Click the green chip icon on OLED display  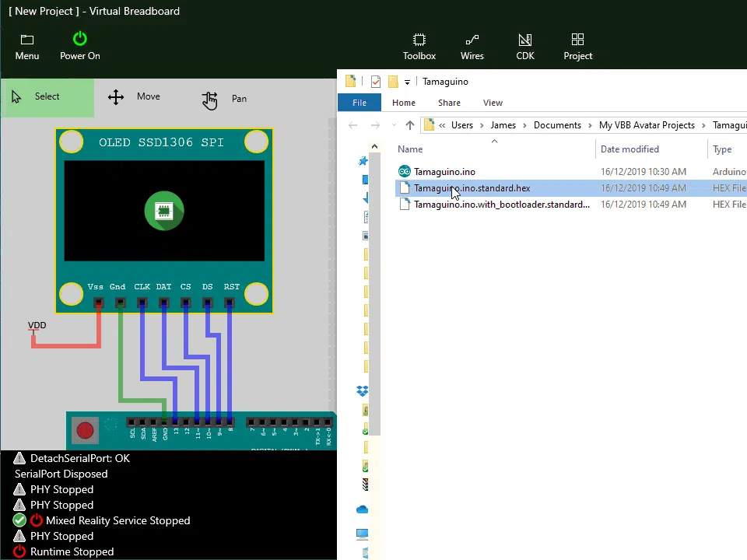[164, 211]
